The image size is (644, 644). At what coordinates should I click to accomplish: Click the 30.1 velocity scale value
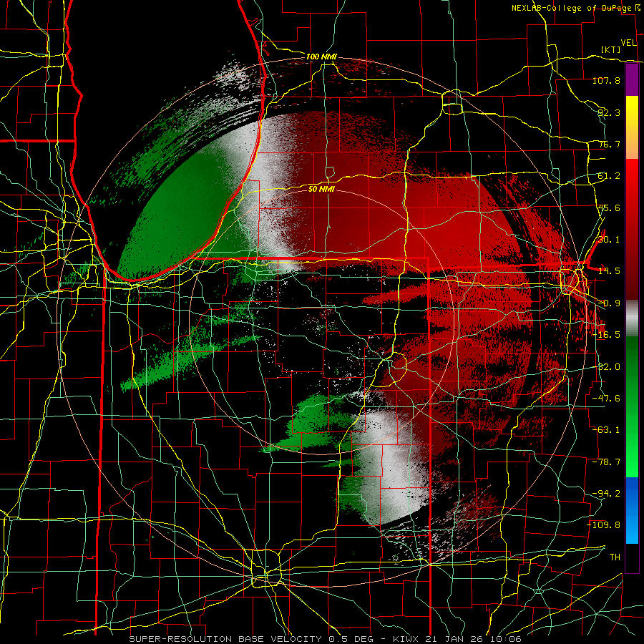coord(609,240)
